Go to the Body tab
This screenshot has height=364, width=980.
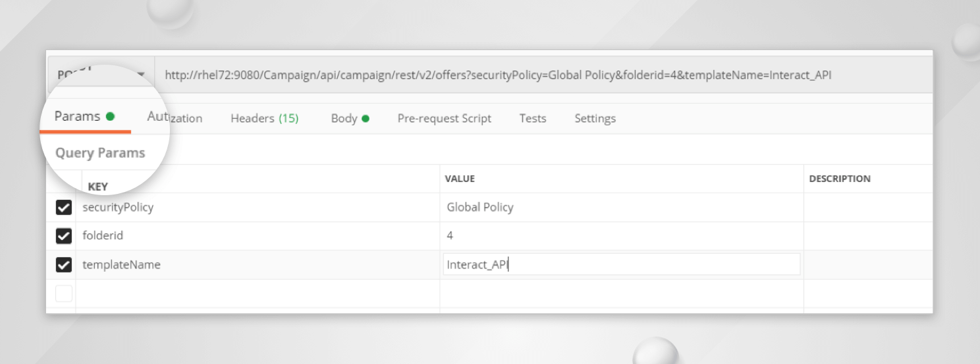point(350,119)
